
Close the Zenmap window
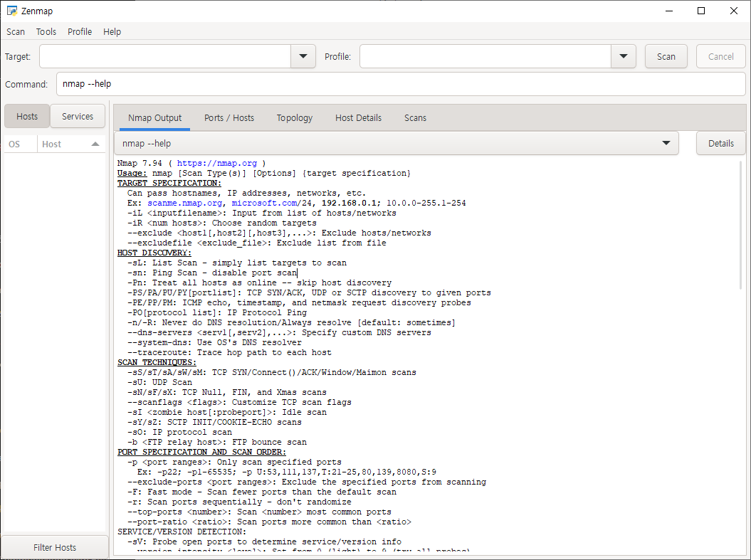click(734, 11)
